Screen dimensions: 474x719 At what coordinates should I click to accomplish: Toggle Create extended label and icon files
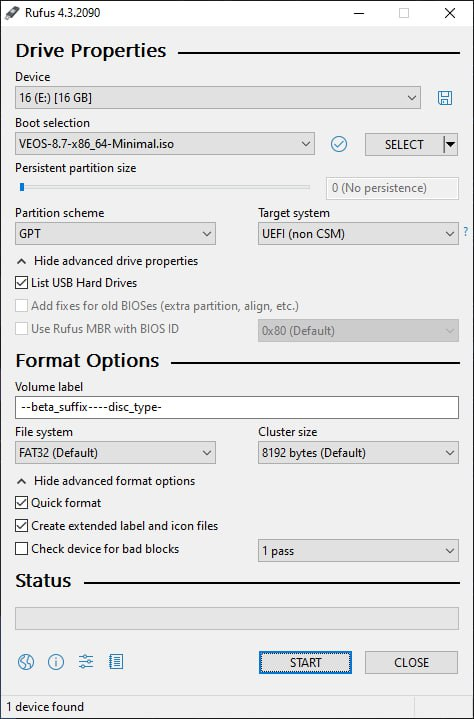[x=22, y=526]
